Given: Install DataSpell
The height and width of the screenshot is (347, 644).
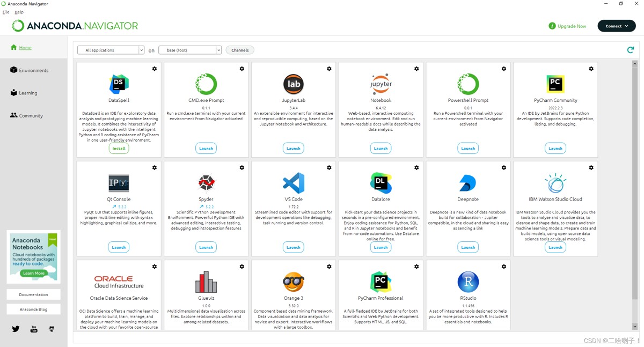Looking at the screenshot, I should pos(119,149).
